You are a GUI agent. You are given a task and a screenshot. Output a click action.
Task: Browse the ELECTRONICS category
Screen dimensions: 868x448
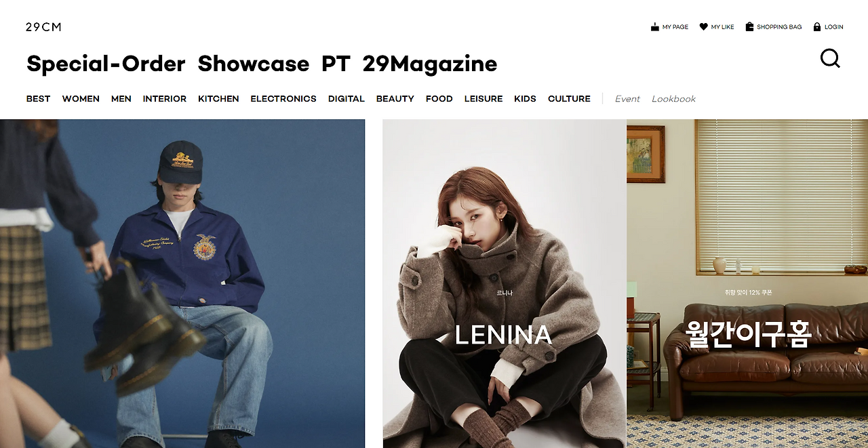click(283, 99)
